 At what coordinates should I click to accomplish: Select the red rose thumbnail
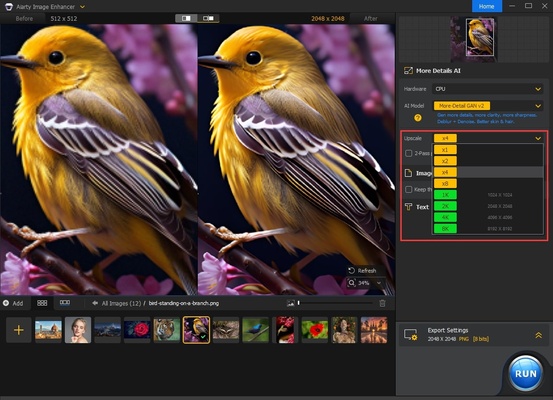point(137,330)
